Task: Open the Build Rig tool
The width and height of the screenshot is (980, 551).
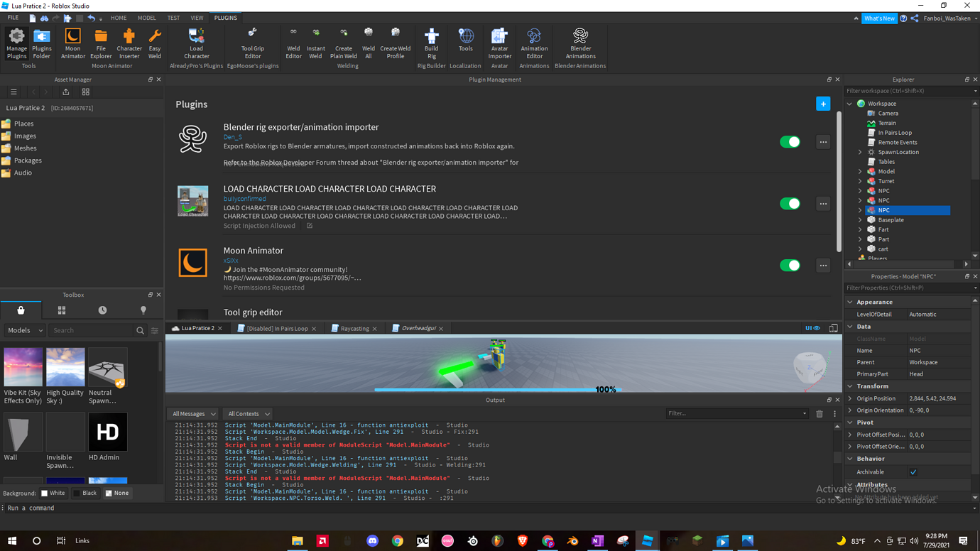Action: (431, 43)
